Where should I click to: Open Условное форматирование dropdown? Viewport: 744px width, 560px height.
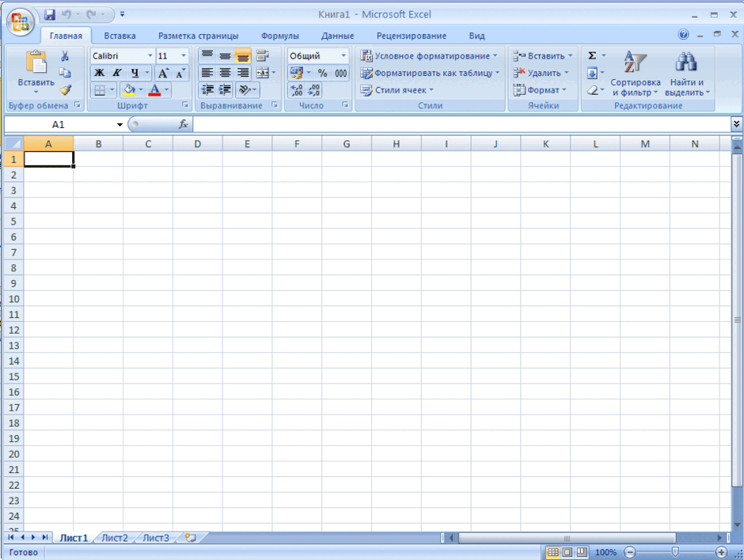pyautogui.click(x=428, y=56)
